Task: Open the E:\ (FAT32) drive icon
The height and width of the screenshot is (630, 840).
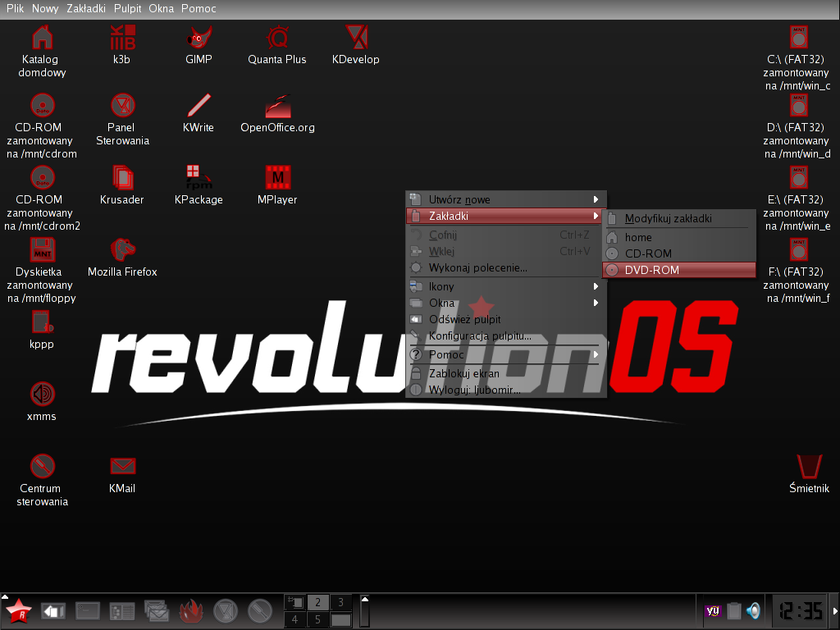Action: pos(799,178)
